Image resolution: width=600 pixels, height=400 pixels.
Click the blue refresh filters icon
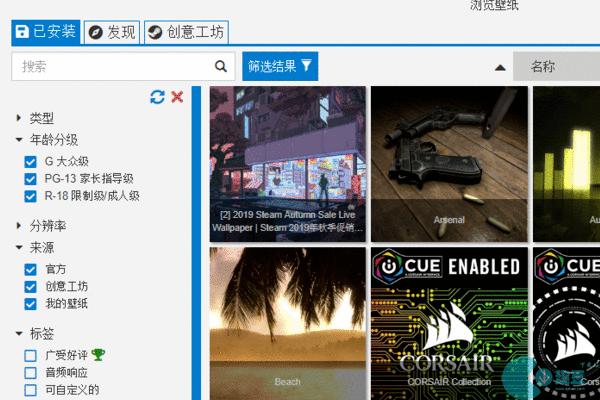pos(157,97)
